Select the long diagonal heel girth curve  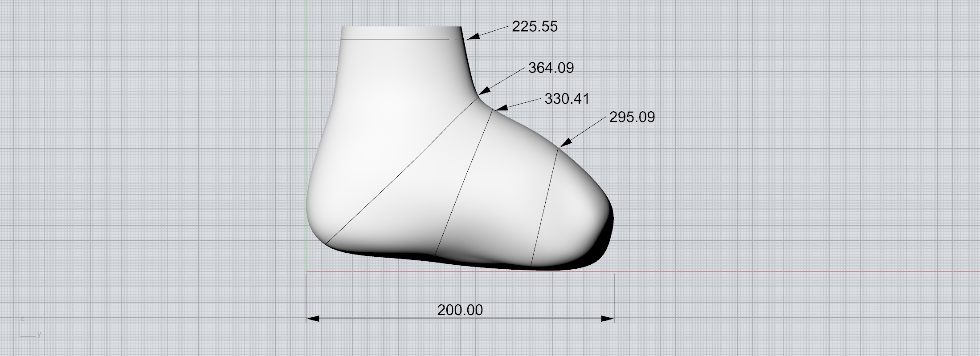[401, 174]
